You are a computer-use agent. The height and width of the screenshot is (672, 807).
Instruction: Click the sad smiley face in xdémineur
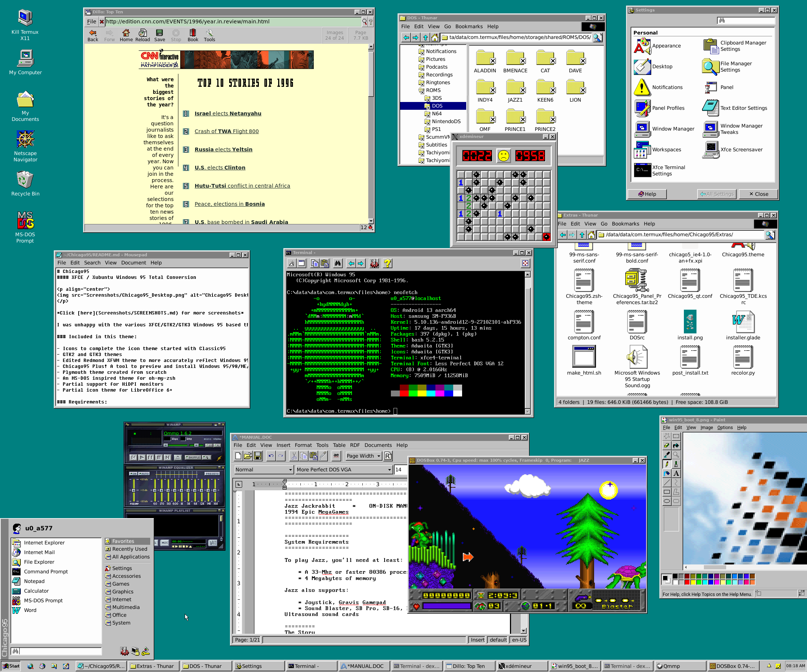click(503, 156)
